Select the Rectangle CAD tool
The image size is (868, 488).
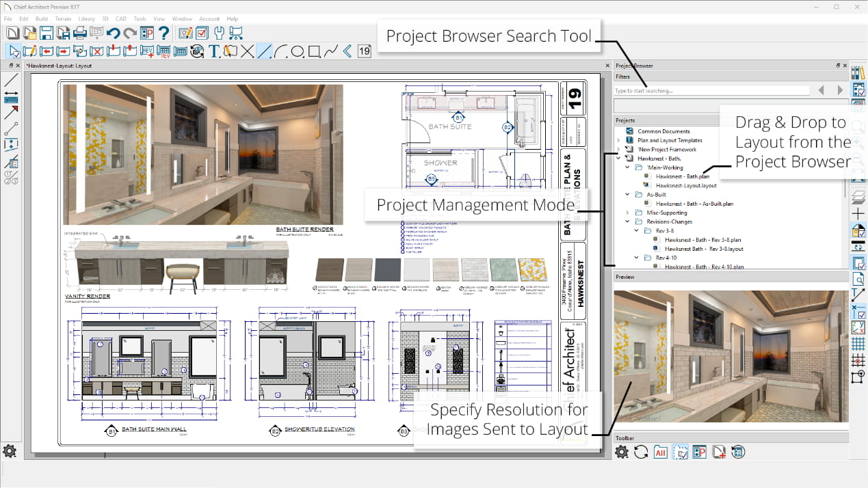tap(314, 51)
